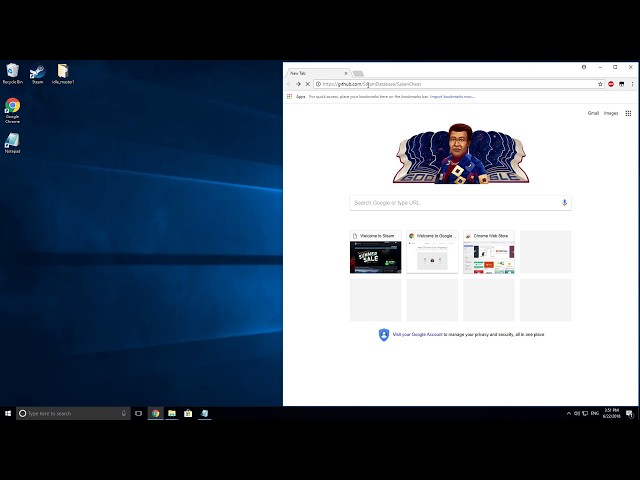Click Visit your Google Account link

pyautogui.click(x=418, y=335)
